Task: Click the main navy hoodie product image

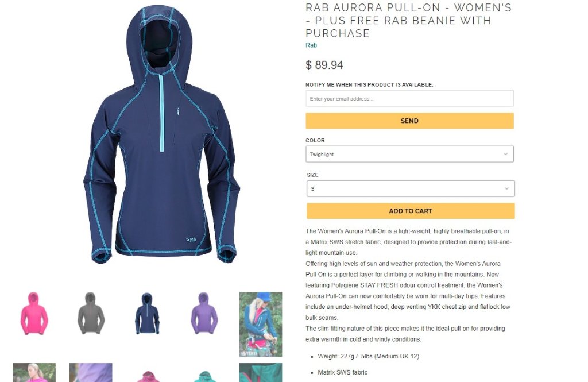Action: click(x=161, y=134)
